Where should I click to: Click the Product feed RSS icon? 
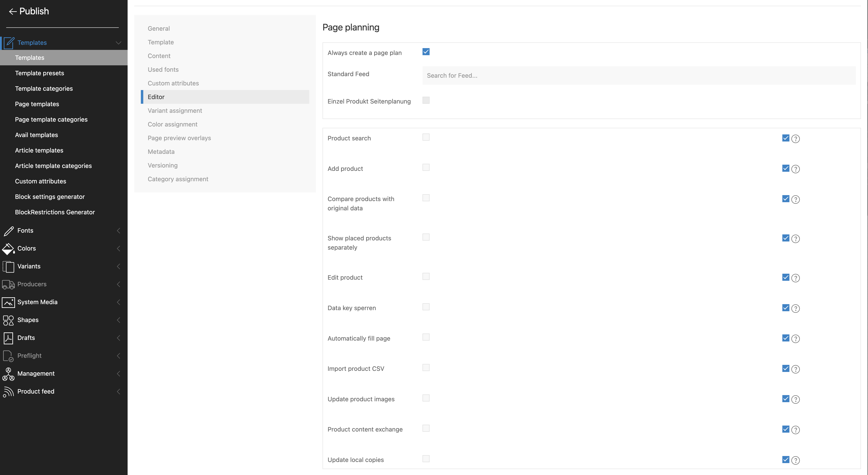tap(8, 391)
